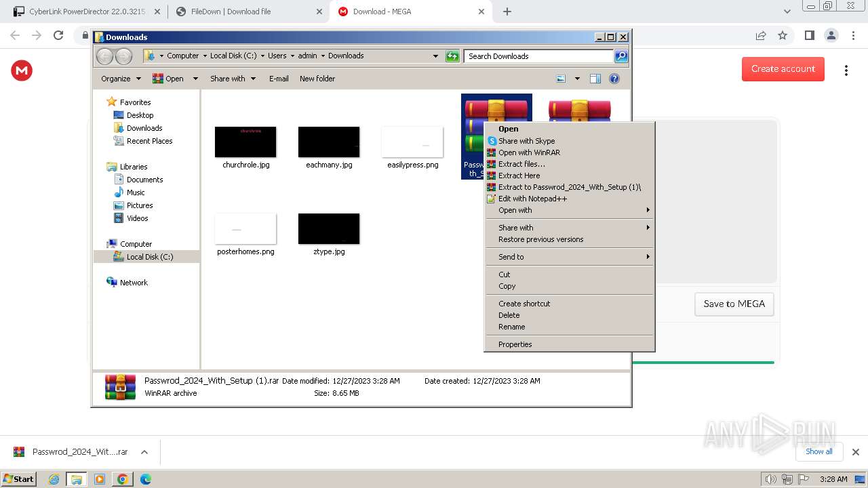Click the green refresh button beside address bar
Viewport: 868px width, 488px height.
coord(452,56)
